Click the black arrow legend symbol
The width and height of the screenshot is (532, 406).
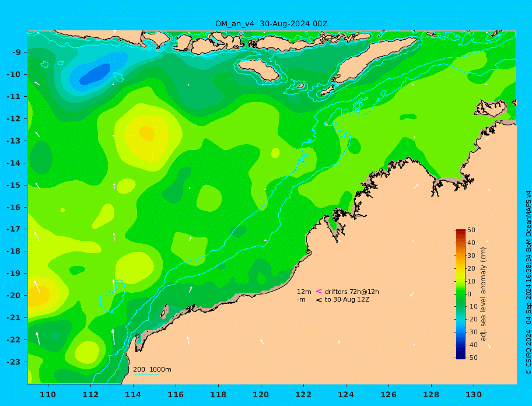[319, 300]
